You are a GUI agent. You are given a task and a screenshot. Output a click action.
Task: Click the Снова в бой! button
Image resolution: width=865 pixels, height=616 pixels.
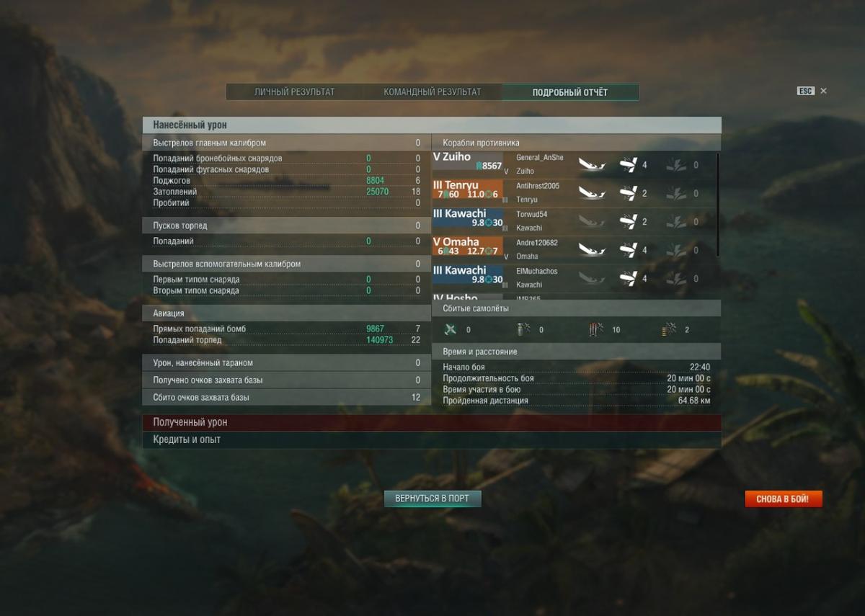coord(783,499)
